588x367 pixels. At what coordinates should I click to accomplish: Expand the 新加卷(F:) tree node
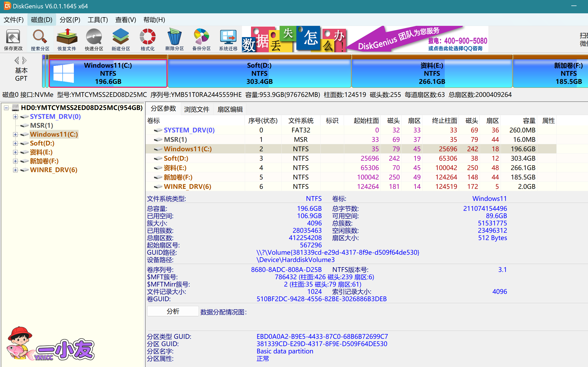(15, 161)
